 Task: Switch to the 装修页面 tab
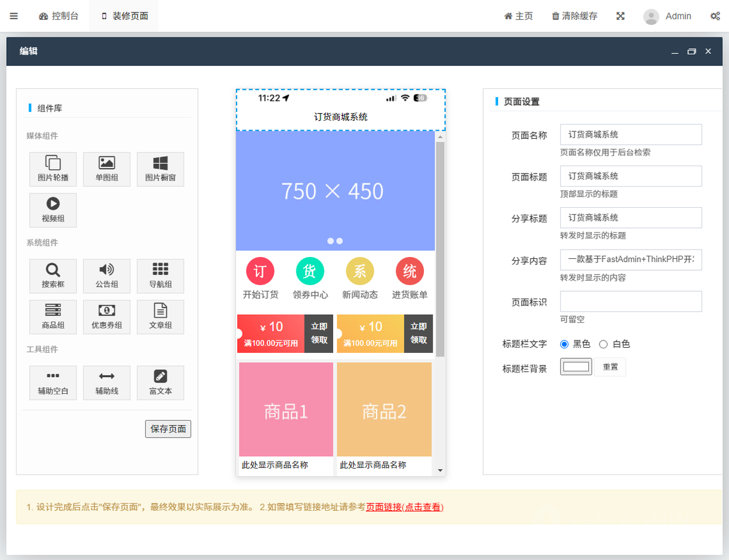pyautogui.click(x=124, y=16)
